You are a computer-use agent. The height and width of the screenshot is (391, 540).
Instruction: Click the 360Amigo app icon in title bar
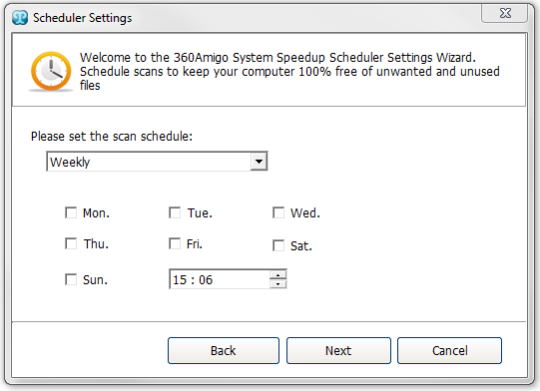click(x=20, y=18)
